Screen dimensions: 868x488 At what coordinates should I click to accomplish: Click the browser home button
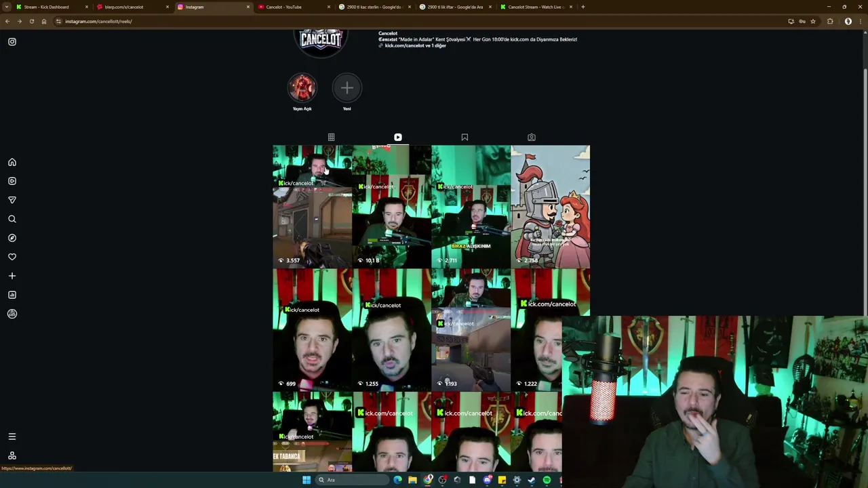coord(44,21)
